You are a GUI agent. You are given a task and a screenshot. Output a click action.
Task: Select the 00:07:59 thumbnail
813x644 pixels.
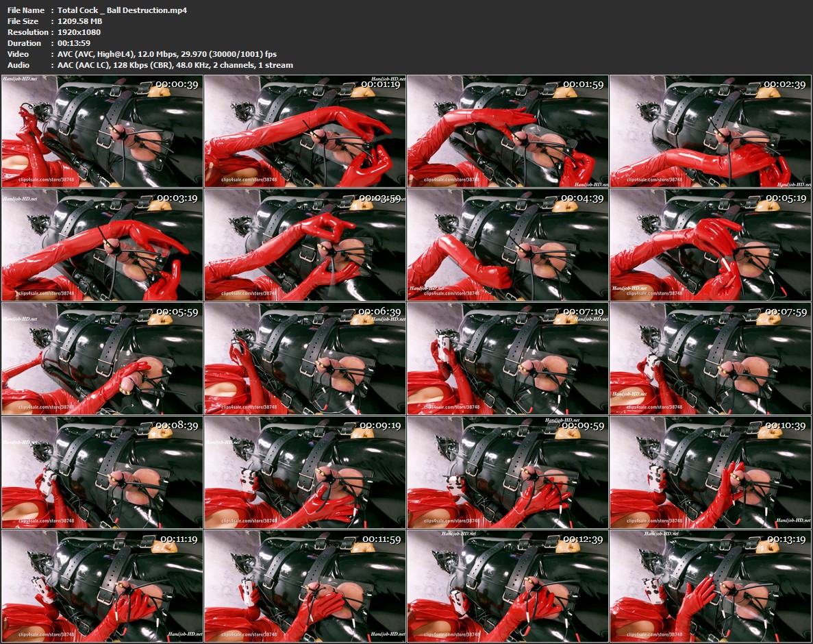click(710, 358)
